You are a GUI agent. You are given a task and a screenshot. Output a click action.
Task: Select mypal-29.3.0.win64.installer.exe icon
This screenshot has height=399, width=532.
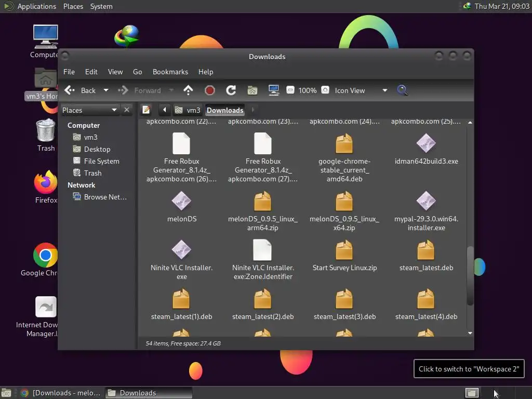pos(426,201)
